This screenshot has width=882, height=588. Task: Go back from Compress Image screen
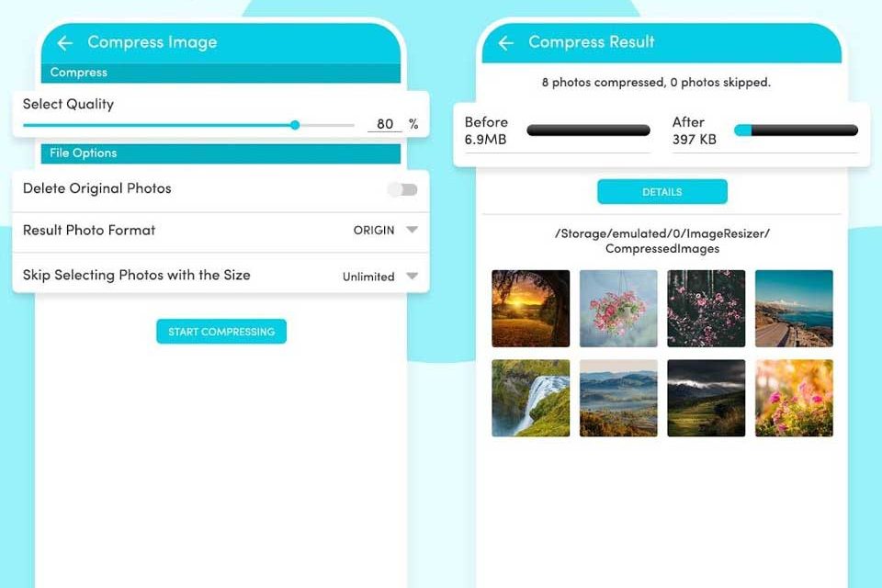tap(65, 43)
